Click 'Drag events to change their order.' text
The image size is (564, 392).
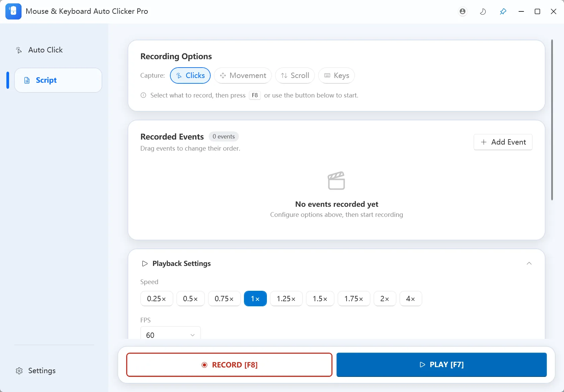[x=190, y=148]
